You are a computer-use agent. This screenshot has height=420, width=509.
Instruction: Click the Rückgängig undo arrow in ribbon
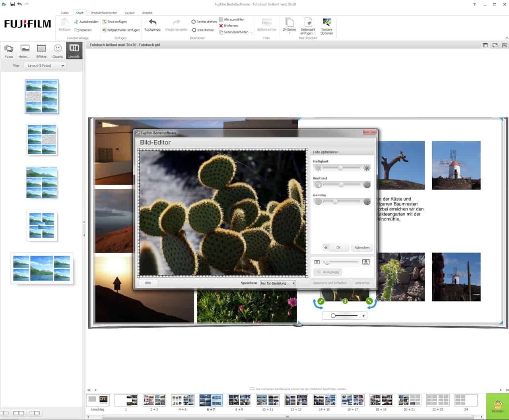pos(152,23)
